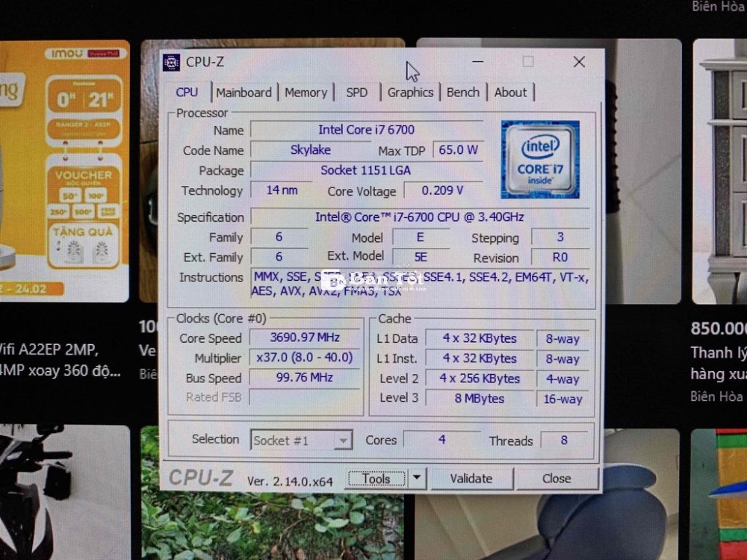Image resolution: width=747 pixels, height=560 pixels.
Task: Click the Multiplier x37.0 value
Action: 305,358
